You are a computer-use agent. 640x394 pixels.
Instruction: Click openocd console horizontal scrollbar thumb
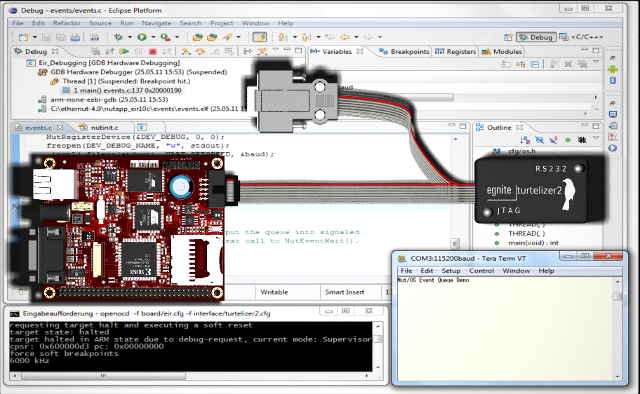(104, 376)
